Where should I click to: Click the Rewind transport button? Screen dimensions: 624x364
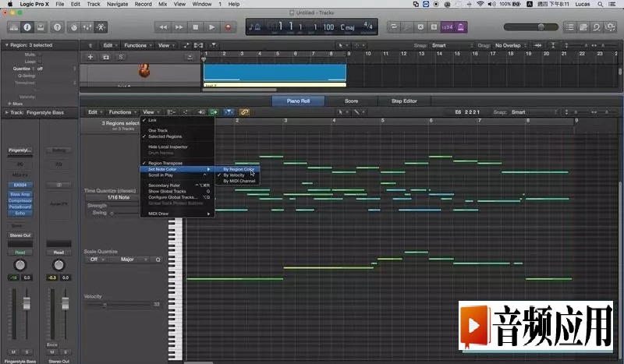163,27
